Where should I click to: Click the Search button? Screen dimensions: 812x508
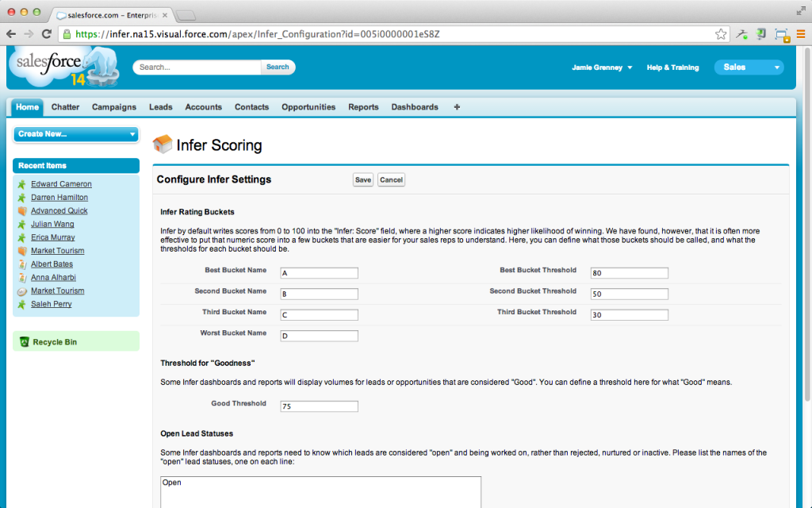(x=278, y=67)
